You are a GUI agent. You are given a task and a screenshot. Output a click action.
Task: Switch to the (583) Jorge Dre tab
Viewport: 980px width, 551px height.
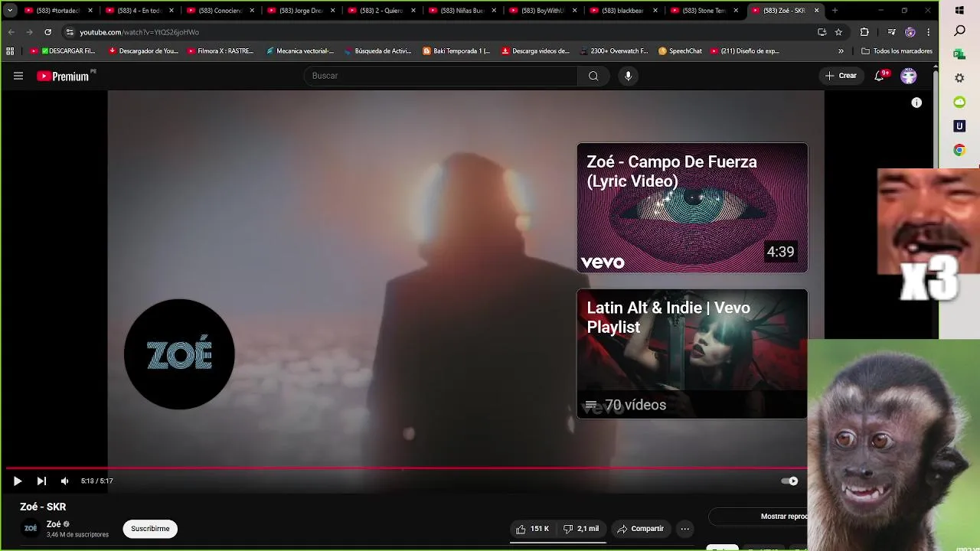pos(300,11)
